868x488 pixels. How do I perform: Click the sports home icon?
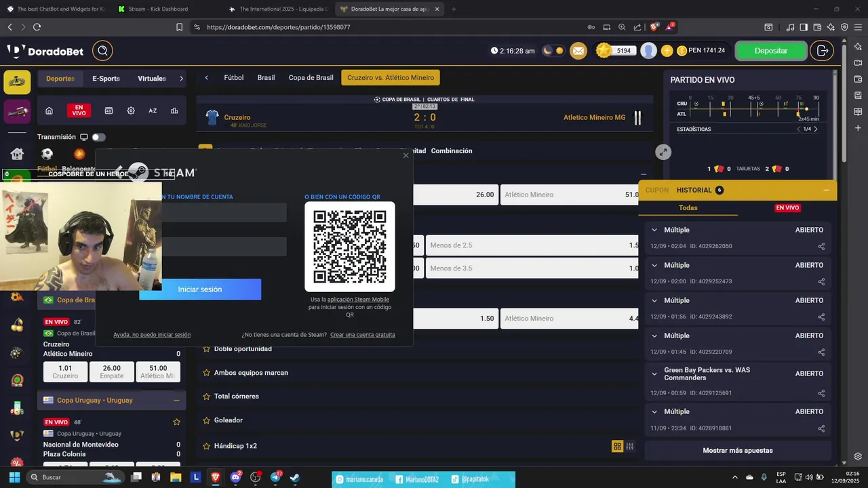coord(49,110)
